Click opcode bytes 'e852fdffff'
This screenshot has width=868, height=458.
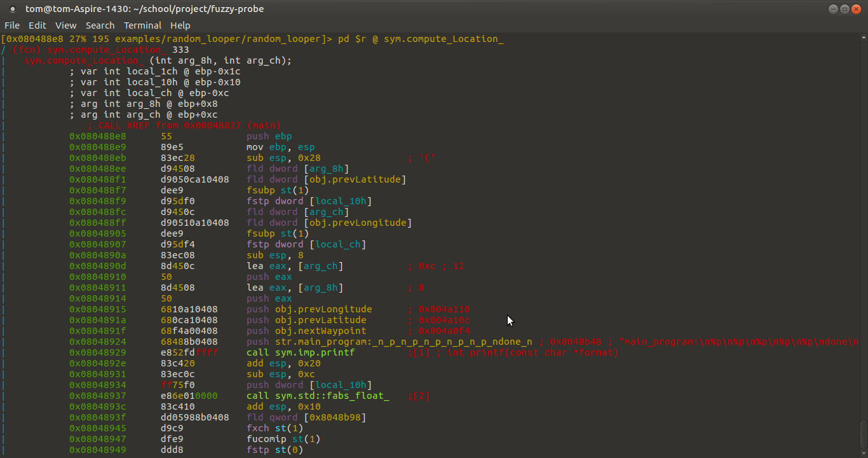pyautogui.click(x=189, y=352)
